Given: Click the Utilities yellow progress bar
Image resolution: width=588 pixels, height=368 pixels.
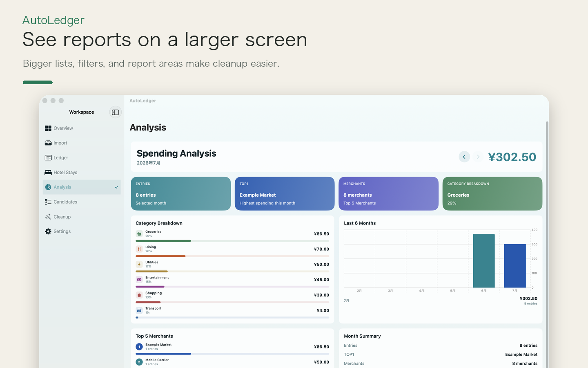Looking at the screenshot, I should pyautogui.click(x=151, y=272).
